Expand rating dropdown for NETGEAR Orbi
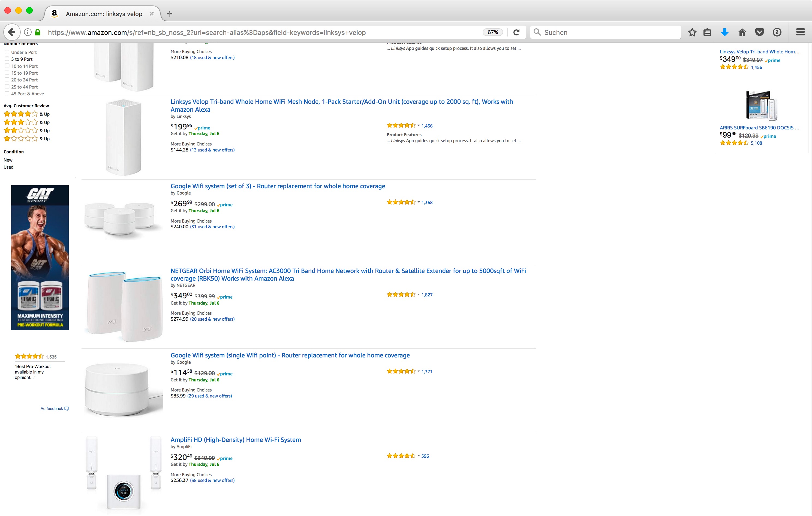This screenshot has height=516, width=812. pos(419,295)
